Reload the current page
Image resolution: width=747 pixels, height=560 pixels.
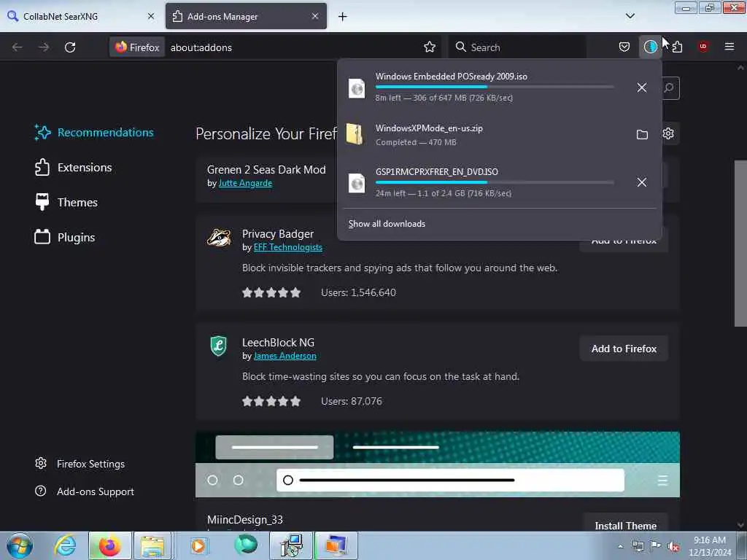70,47
